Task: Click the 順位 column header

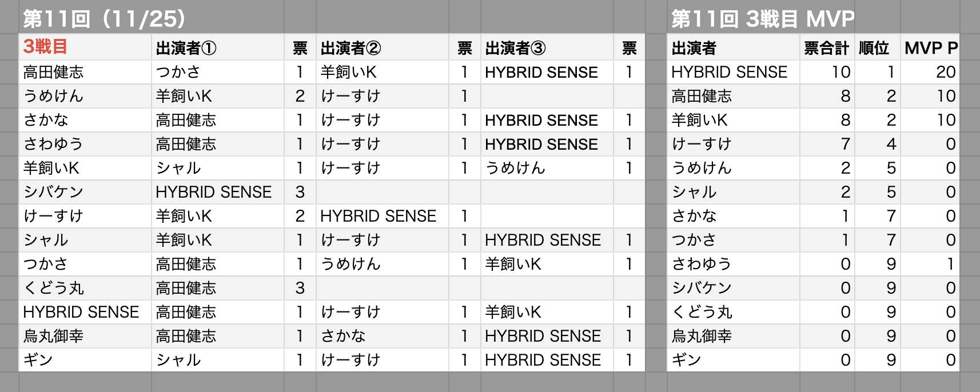Action: click(x=874, y=48)
